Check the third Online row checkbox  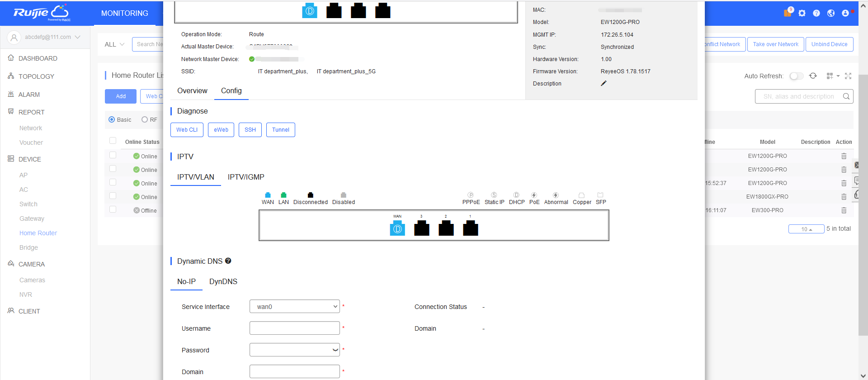113,182
